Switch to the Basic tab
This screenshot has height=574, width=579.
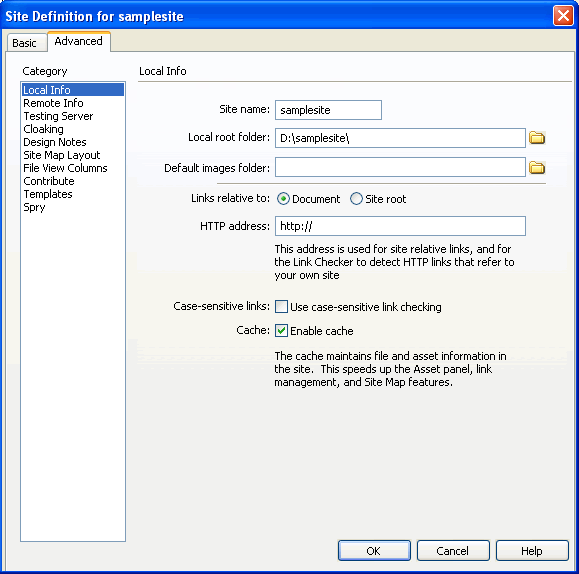pos(24,43)
